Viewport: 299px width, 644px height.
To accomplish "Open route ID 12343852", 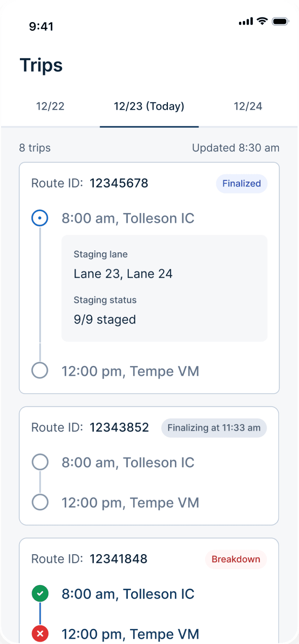I will 119,427.
